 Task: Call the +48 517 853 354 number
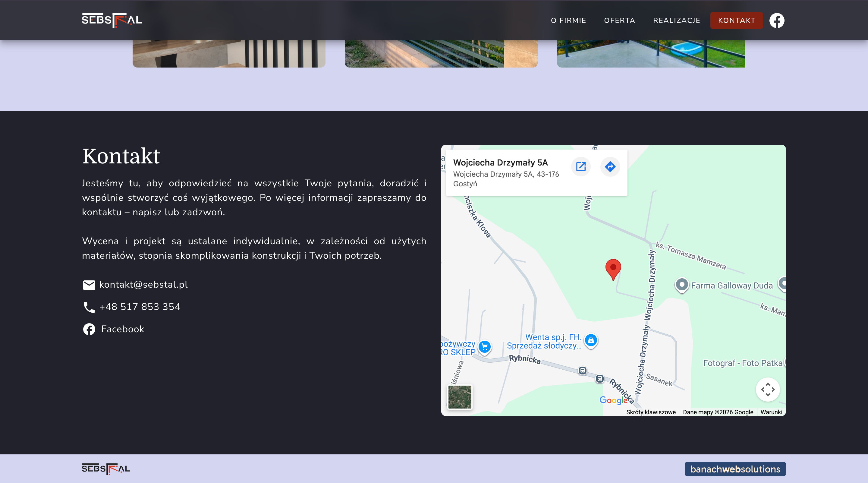pyautogui.click(x=140, y=307)
